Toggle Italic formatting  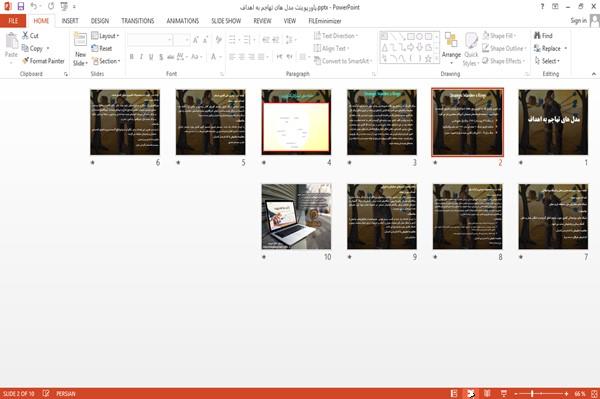pyautogui.click(x=141, y=57)
